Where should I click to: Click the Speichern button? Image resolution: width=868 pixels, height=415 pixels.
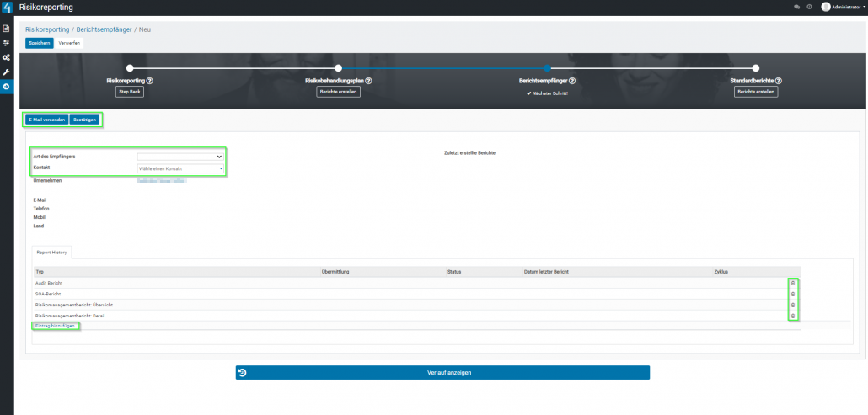pyautogui.click(x=39, y=43)
